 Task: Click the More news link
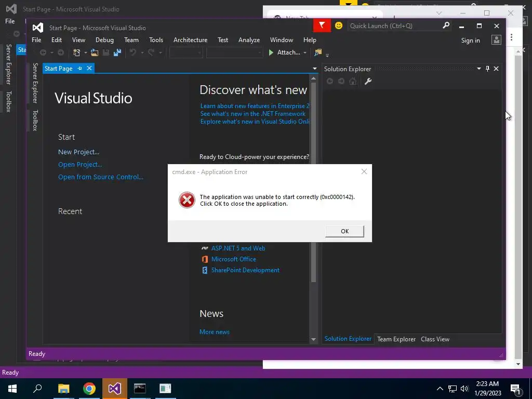[x=215, y=332]
